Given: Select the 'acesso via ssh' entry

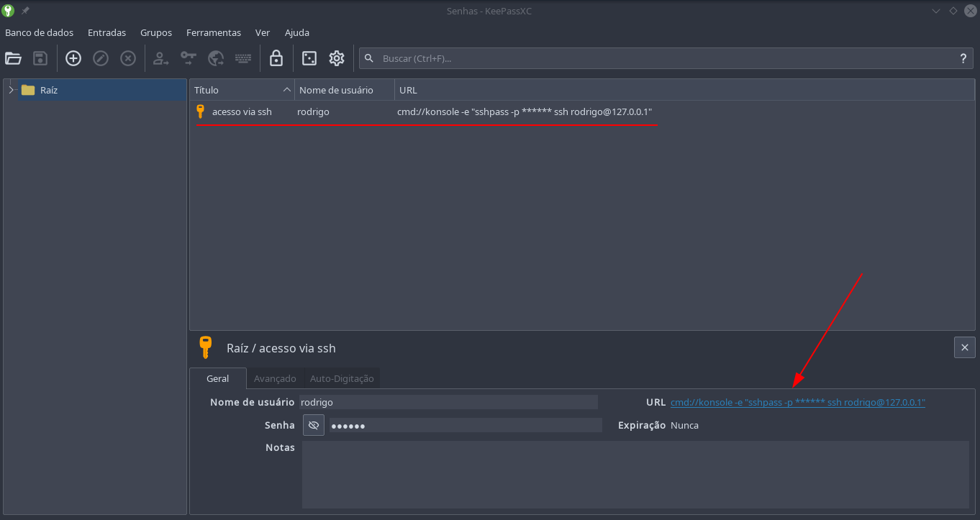Looking at the screenshot, I should coord(242,111).
